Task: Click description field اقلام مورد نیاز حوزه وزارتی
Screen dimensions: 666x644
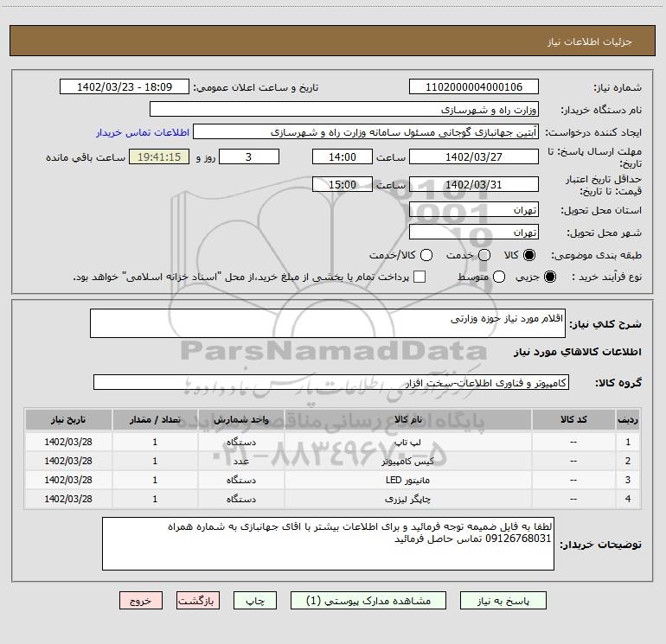Action: coord(328,323)
